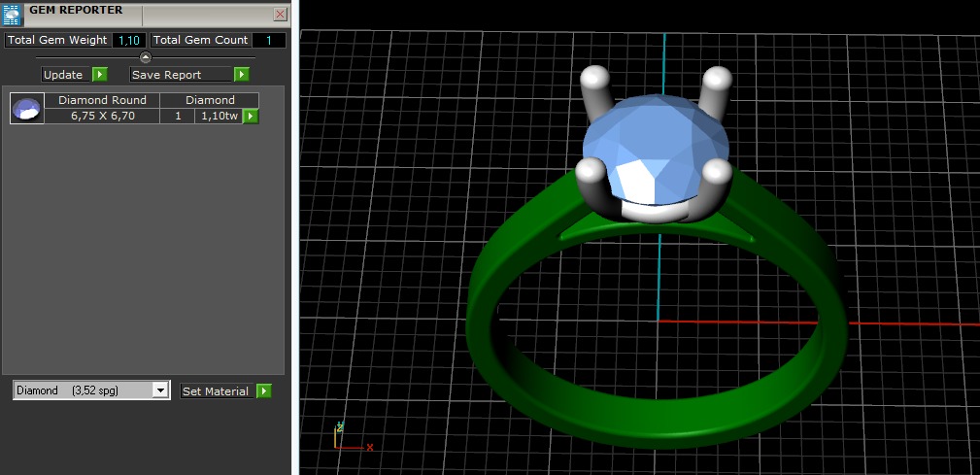Image resolution: width=980 pixels, height=475 pixels.
Task: Click the green arrow next to Save Report
Action: (x=242, y=75)
